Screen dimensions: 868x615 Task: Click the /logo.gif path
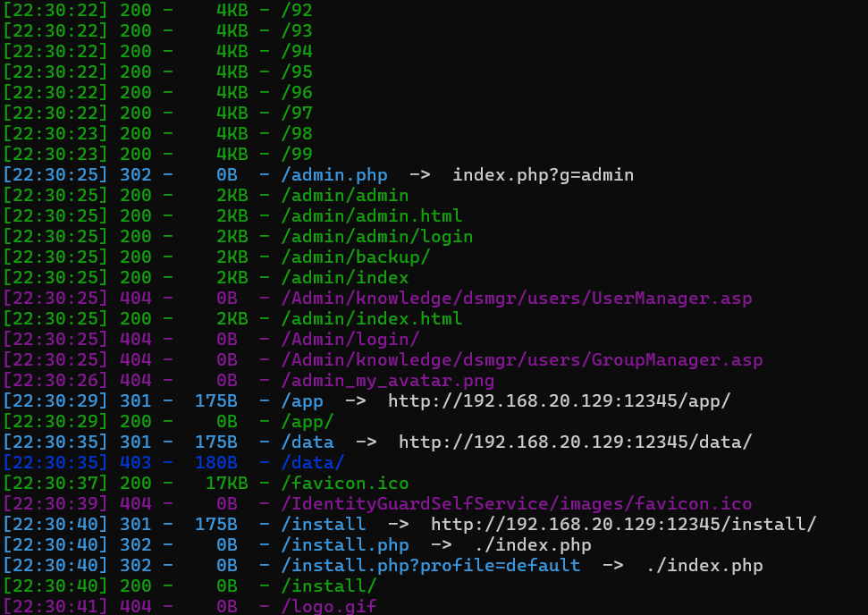[329, 606]
